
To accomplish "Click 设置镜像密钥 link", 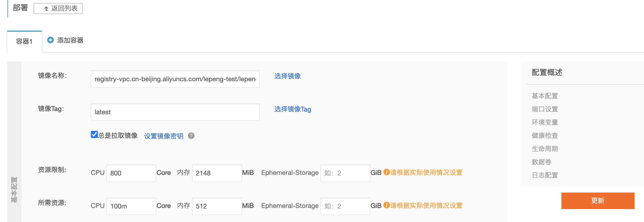I will (x=163, y=136).
